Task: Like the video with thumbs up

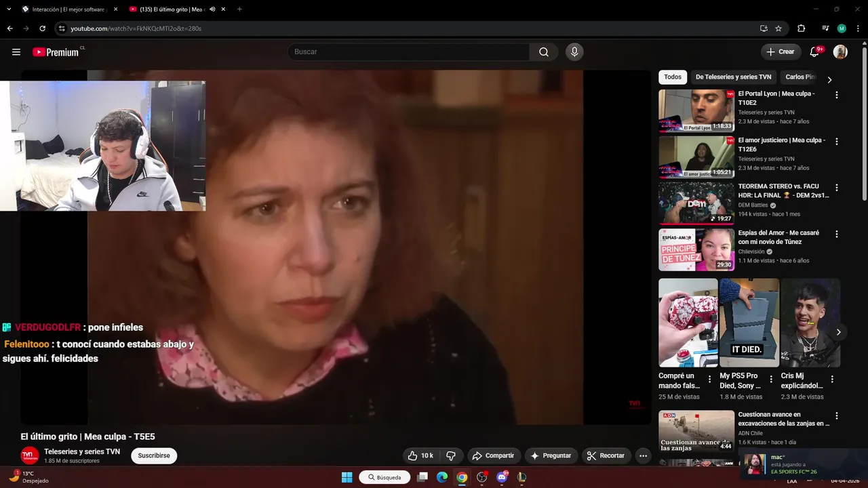Action: [420, 456]
